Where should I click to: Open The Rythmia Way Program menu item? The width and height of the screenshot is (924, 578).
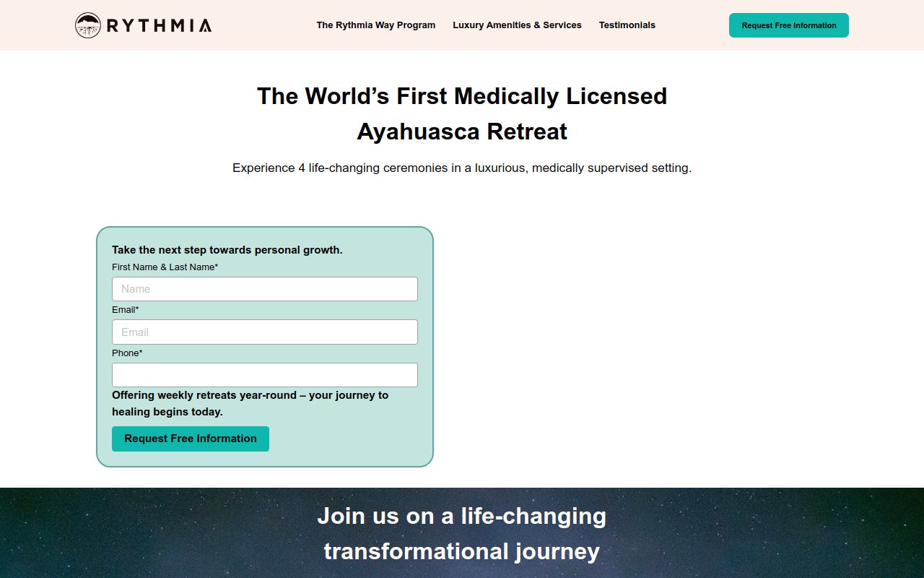376,25
